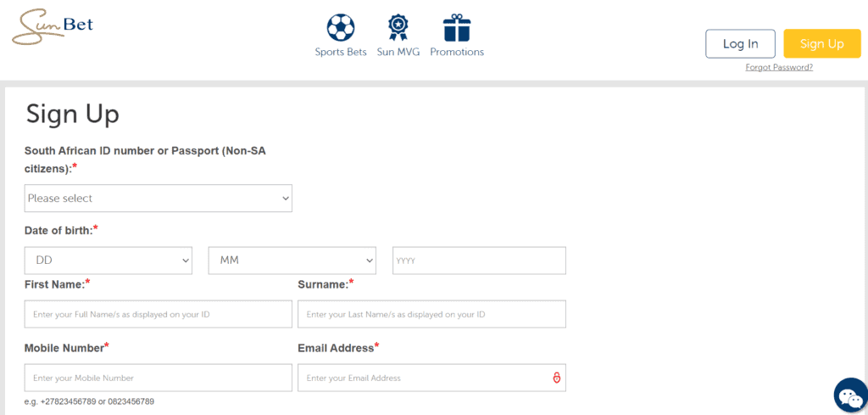Click the Promotions gift box icon

click(x=457, y=27)
